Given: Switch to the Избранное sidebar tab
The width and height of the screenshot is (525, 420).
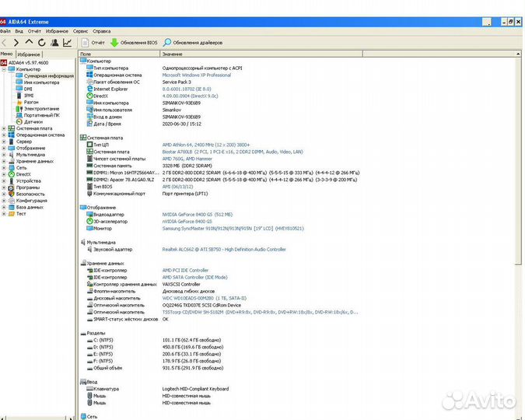Looking at the screenshot, I should 29,54.
